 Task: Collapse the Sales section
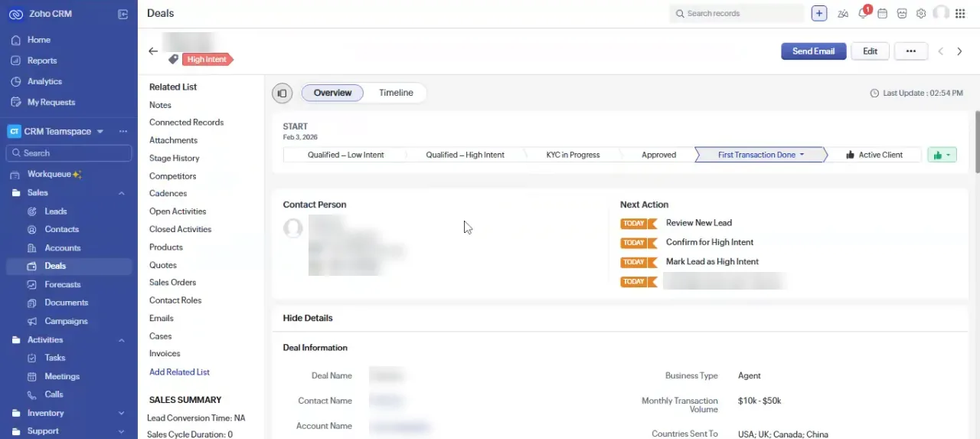pos(121,193)
